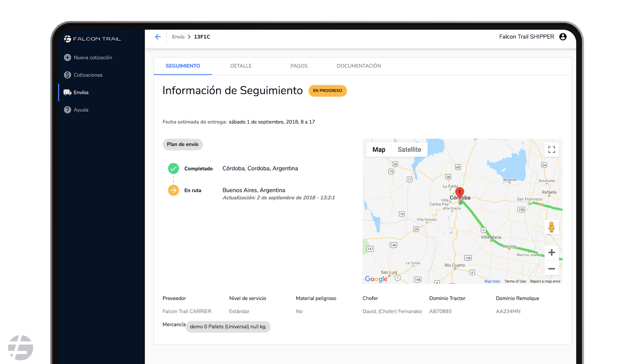The width and height of the screenshot is (629, 364).
Task: Click the Rafaela label on map
Action: pos(549,192)
